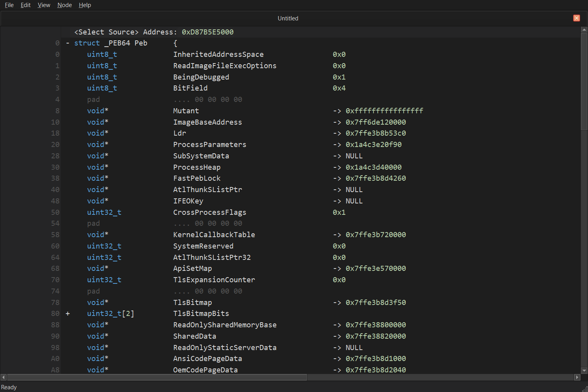Image resolution: width=588 pixels, height=392 pixels.
Task: Follow the ImageBaseAddress pointer 0x7ff6de120000
Action: [376, 122]
